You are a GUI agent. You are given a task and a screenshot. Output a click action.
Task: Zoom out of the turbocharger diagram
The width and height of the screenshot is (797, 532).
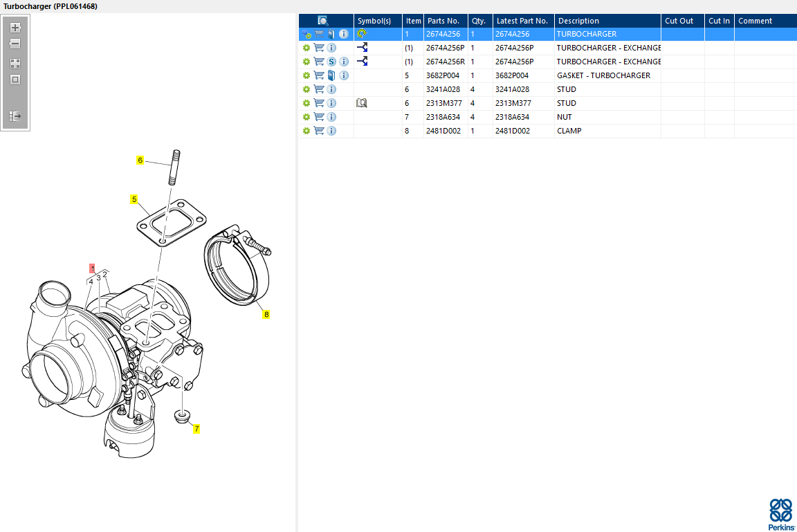15,44
